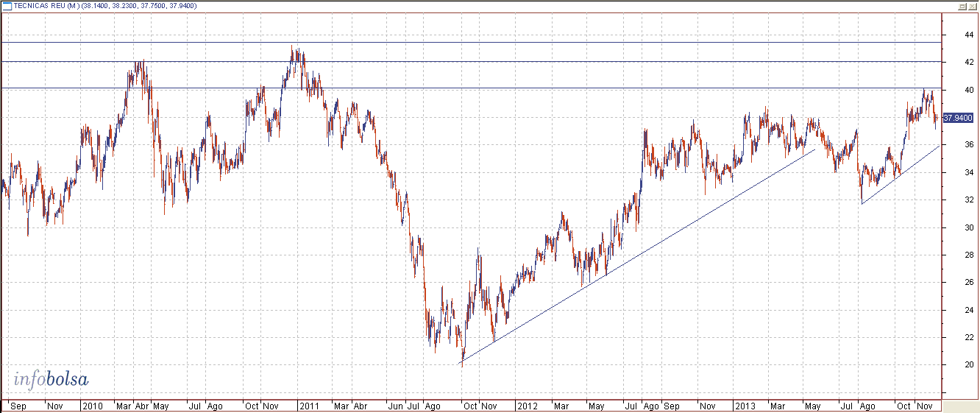Select the long ascending trendline from 2011 low
Viewport: 980px width, 413px height.
[x=637, y=257]
